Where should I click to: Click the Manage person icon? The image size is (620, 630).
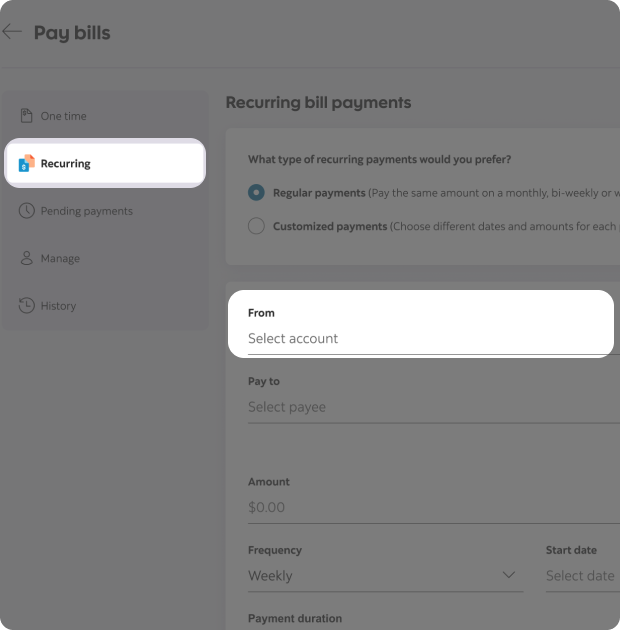(x=26, y=258)
